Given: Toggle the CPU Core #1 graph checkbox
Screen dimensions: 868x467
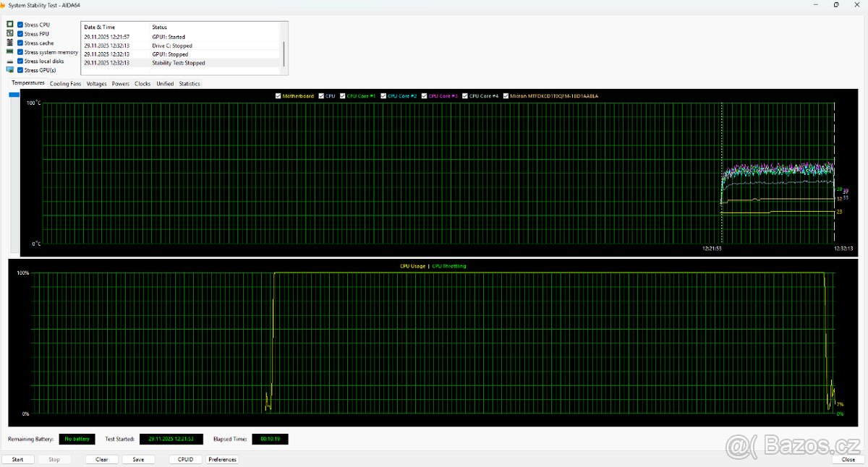Looking at the screenshot, I should (x=343, y=95).
